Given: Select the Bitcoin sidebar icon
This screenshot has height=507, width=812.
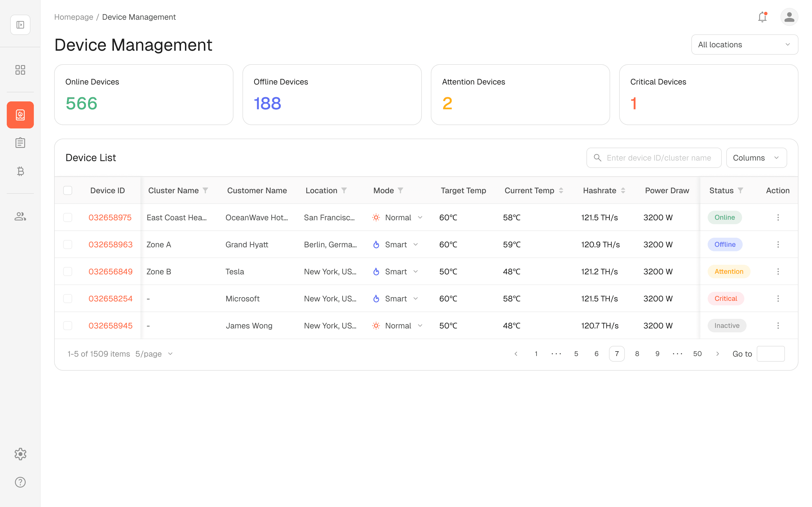Looking at the screenshot, I should pos(20,172).
